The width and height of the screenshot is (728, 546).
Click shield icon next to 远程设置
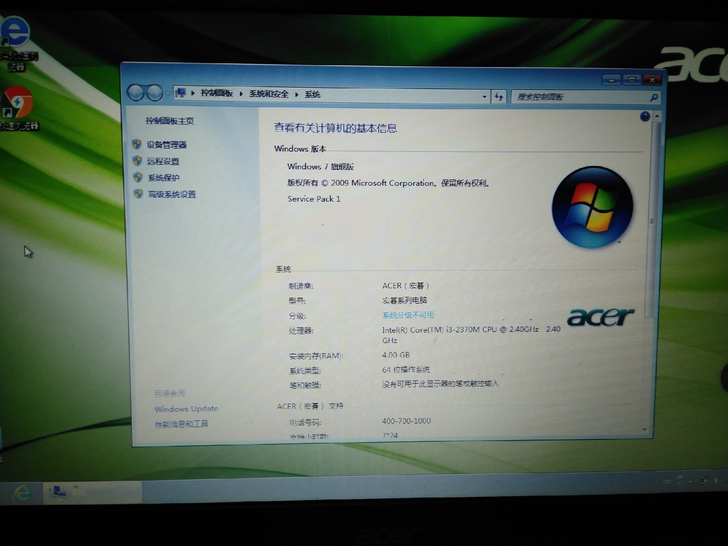click(137, 161)
